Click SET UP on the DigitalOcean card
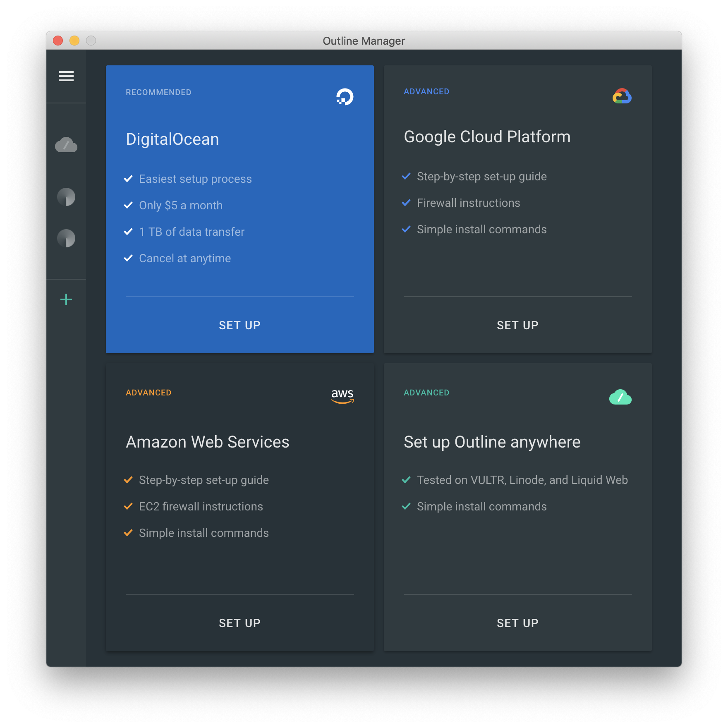Viewport: 728px width, 728px height. coord(240,326)
